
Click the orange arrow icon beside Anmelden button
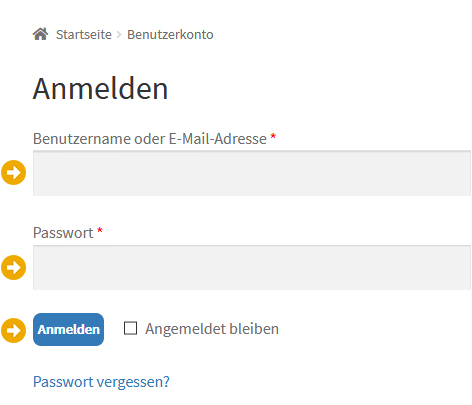tap(14, 330)
